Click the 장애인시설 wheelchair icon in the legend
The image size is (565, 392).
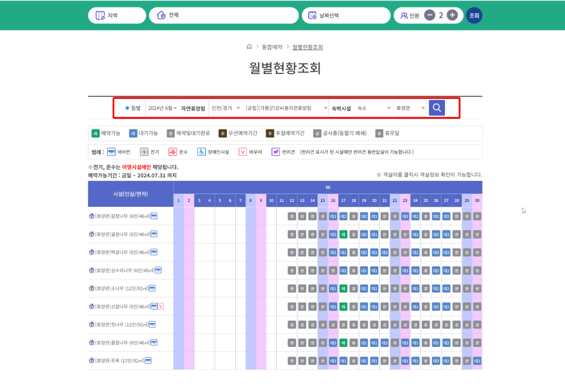click(x=200, y=151)
